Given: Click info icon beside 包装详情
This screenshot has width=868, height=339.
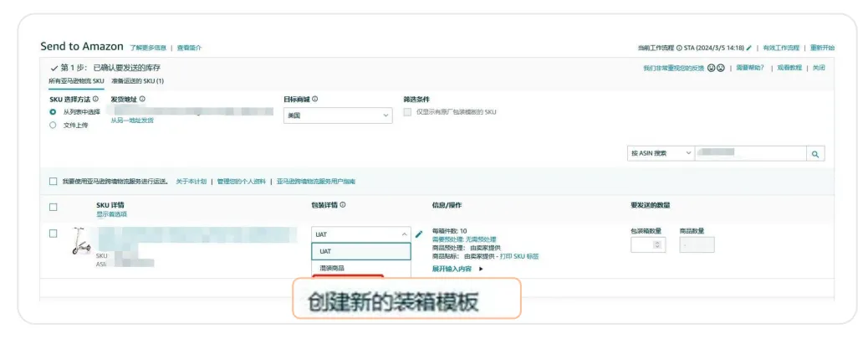Looking at the screenshot, I should coord(343,205).
